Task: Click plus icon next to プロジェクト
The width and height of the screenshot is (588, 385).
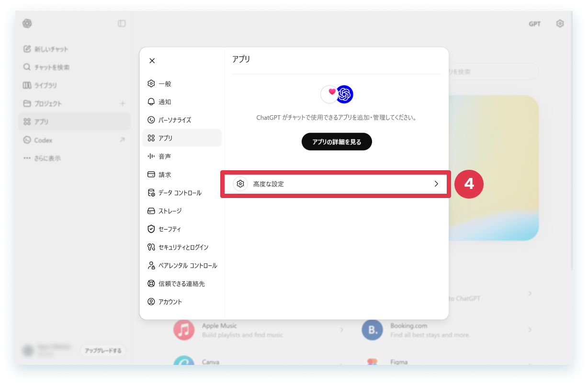Action: [123, 103]
